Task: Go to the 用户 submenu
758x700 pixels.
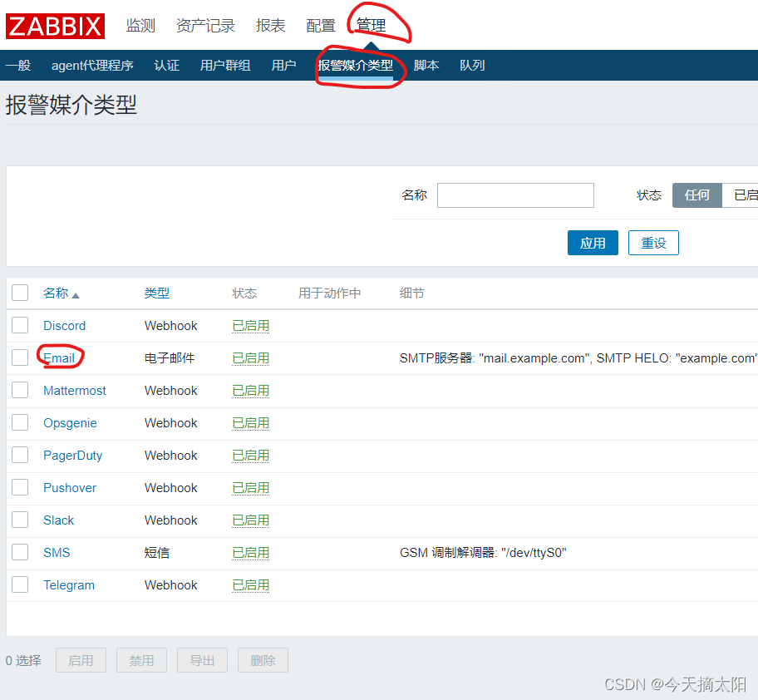Action: pyautogui.click(x=283, y=66)
